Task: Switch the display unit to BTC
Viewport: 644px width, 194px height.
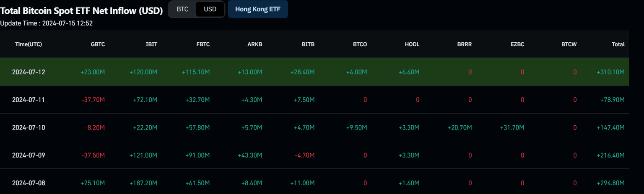Action: point(182,9)
